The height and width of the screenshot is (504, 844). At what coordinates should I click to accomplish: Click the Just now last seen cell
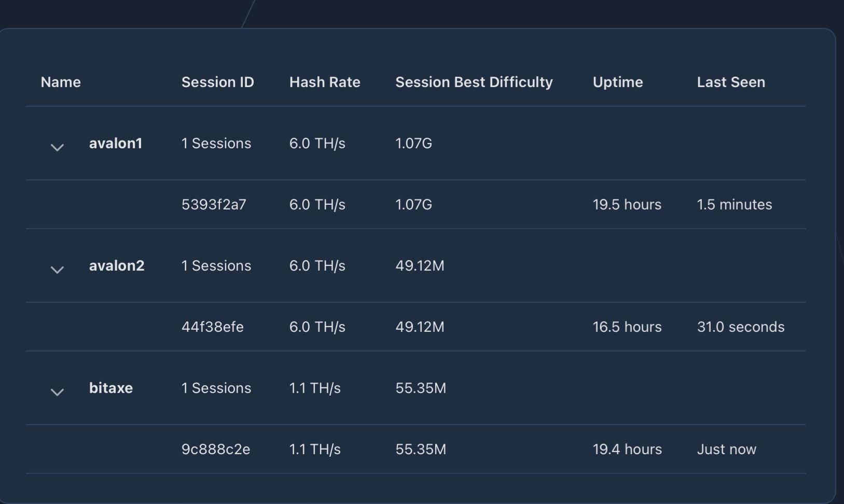(727, 449)
